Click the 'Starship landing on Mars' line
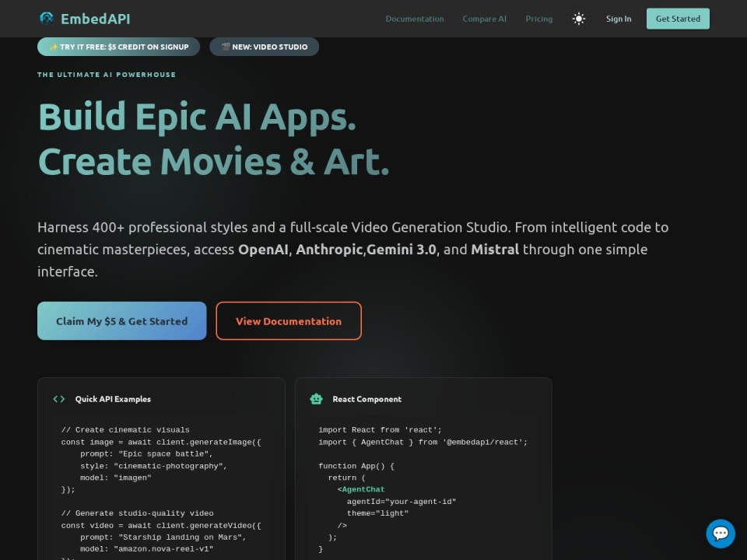Image resolution: width=747 pixels, height=560 pixels. point(163,537)
